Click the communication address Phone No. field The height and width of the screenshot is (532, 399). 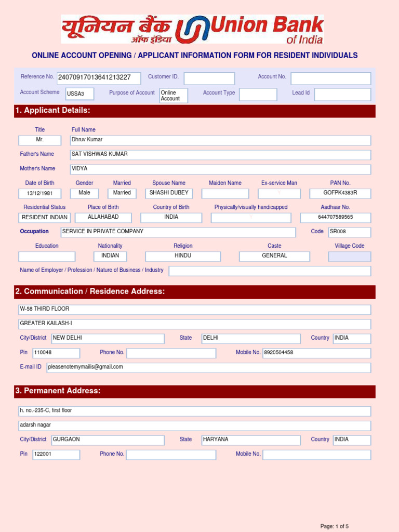171,353
